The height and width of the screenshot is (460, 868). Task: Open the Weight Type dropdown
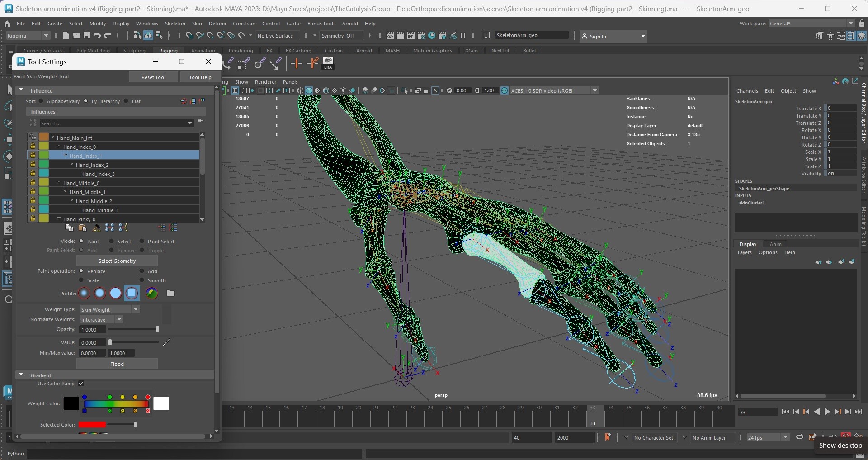pos(110,309)
